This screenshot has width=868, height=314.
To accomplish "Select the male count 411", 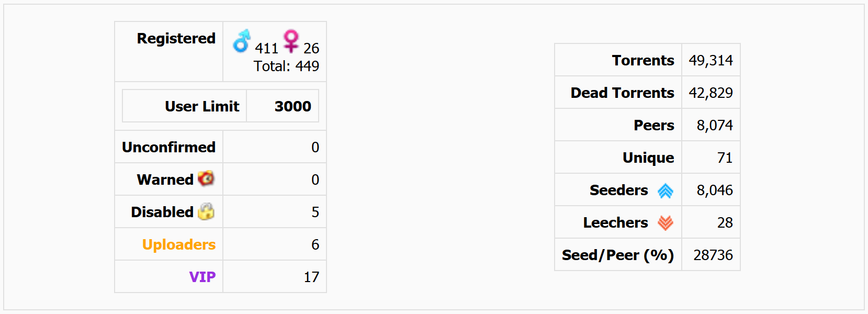I will (x=266, y=48).
